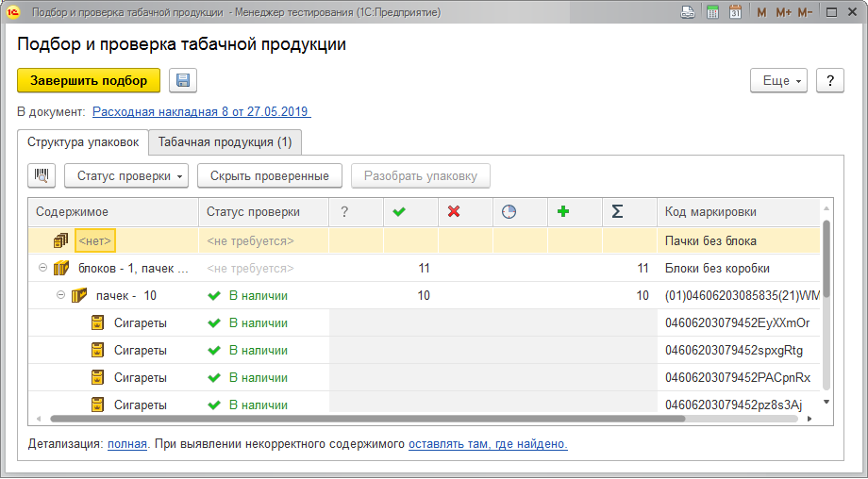Collapse the пачек - 10 tree node
The width and height of the screenshot is (868, 479).
click(x=61, y=295)
